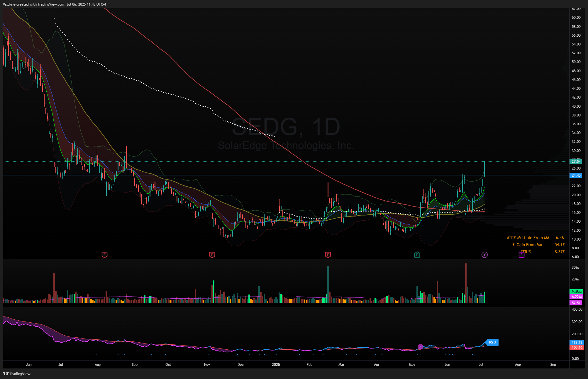Select the latest bright green volume bar
588x379 pixels.
484,297
